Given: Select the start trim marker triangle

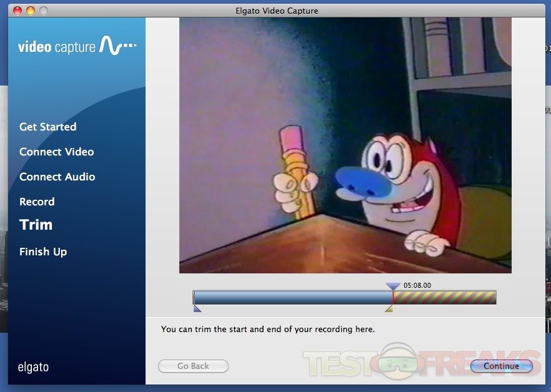Looking at the screenshot, I should [x=197, y=308].
